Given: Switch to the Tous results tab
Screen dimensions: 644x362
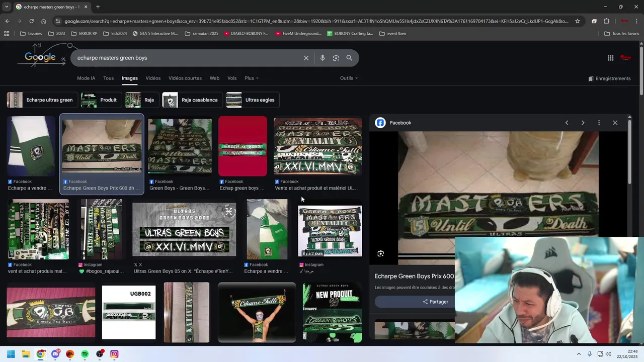Looking at the screenshot, I should [108, 78].
